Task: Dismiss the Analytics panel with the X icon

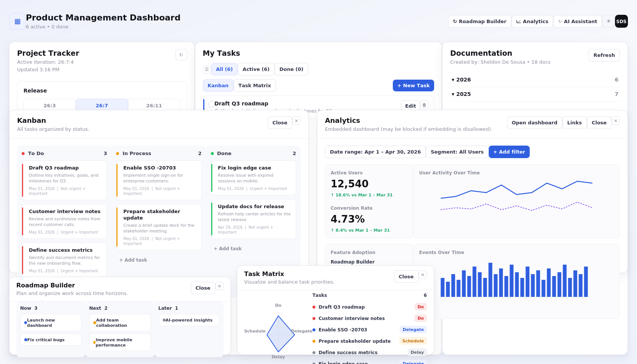Action: 616,121
